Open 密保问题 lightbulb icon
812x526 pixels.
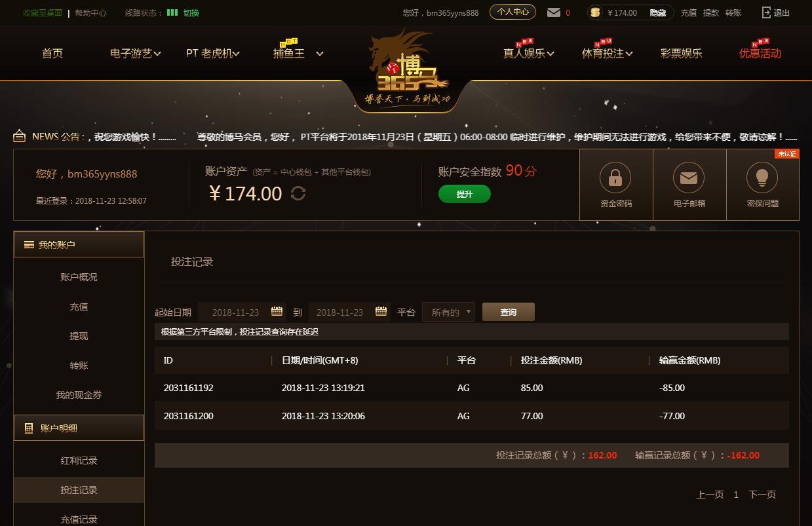click(x=762, y=177)
